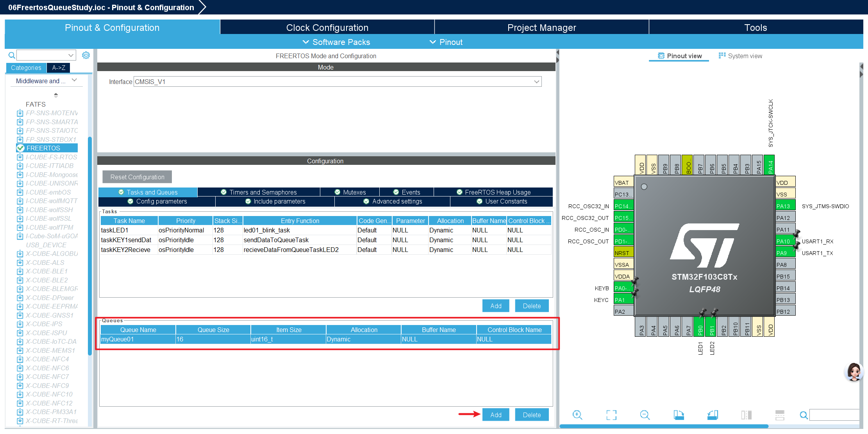Expand the Software Packs menu
The height and width of the screenshot is (434, 868).
point(336,42)
